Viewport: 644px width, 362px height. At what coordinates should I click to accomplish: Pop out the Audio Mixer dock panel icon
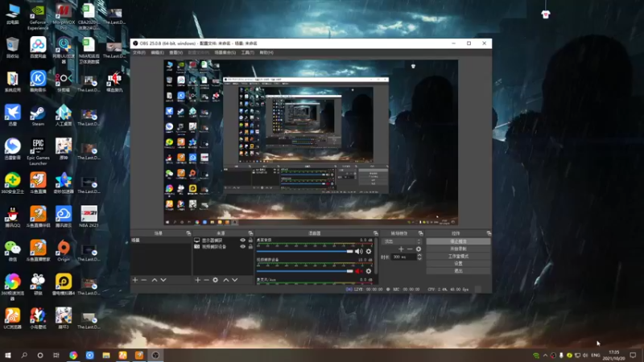[375, 233]
